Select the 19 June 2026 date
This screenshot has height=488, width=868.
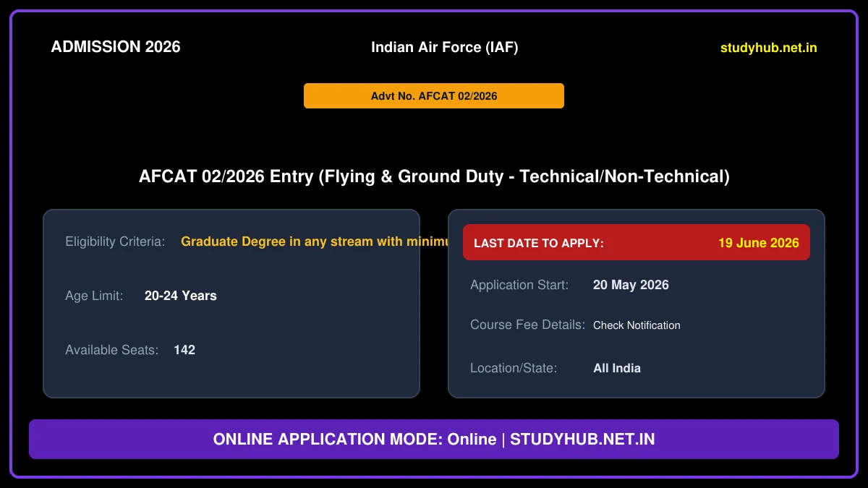[759, 243]
